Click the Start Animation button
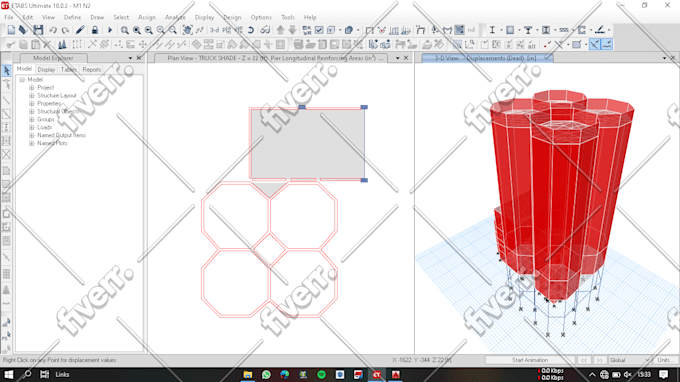The width and height of the screenshot is (680, 382). (530, 360)
